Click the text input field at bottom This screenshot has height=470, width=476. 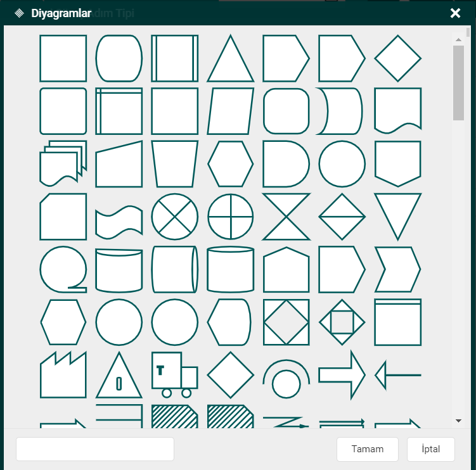coord(95,449)
